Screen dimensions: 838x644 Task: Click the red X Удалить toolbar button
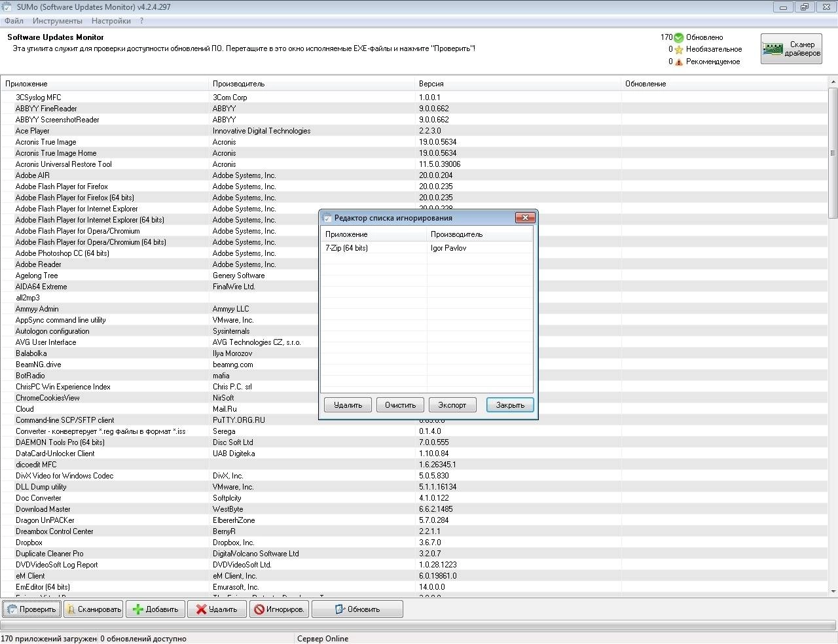[217, 609]
